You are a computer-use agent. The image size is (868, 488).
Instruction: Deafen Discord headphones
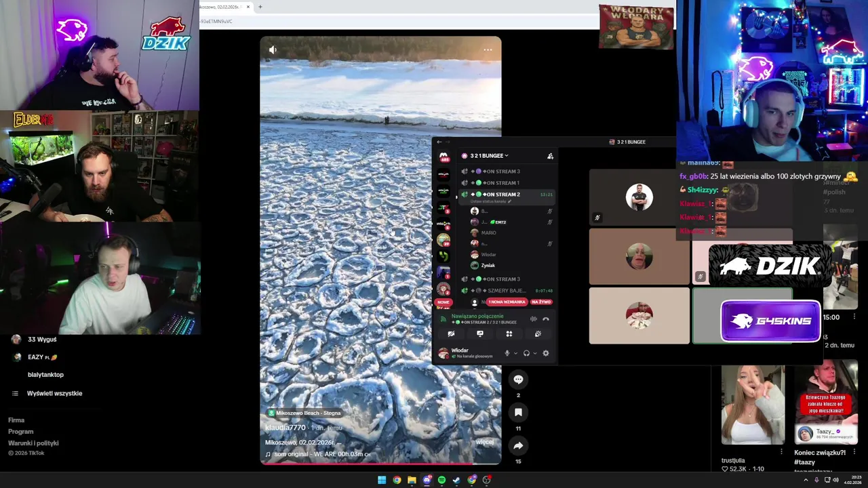click(x=527, y=353)
